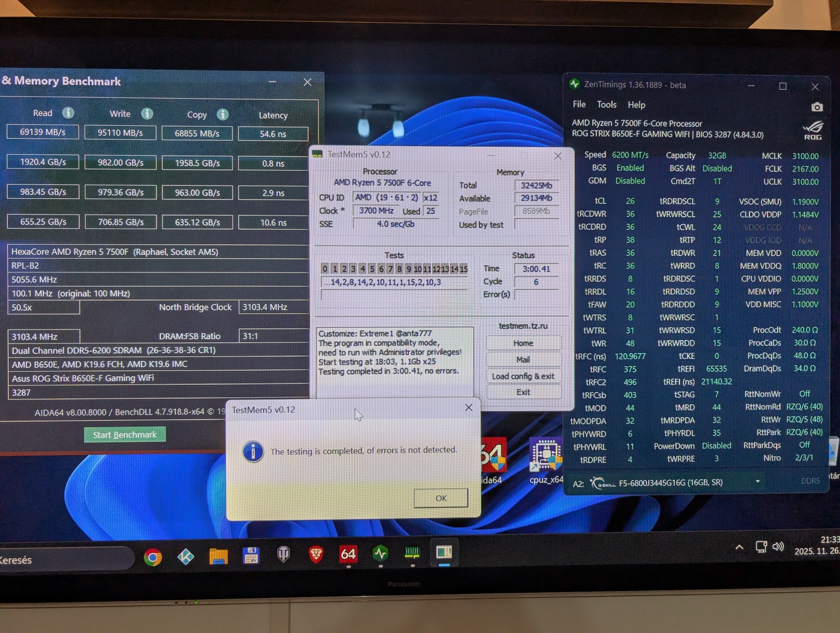Click the "54.6 ns" Latency value
840x633 pixels.
pyautogui.click(x=273, y=134)
